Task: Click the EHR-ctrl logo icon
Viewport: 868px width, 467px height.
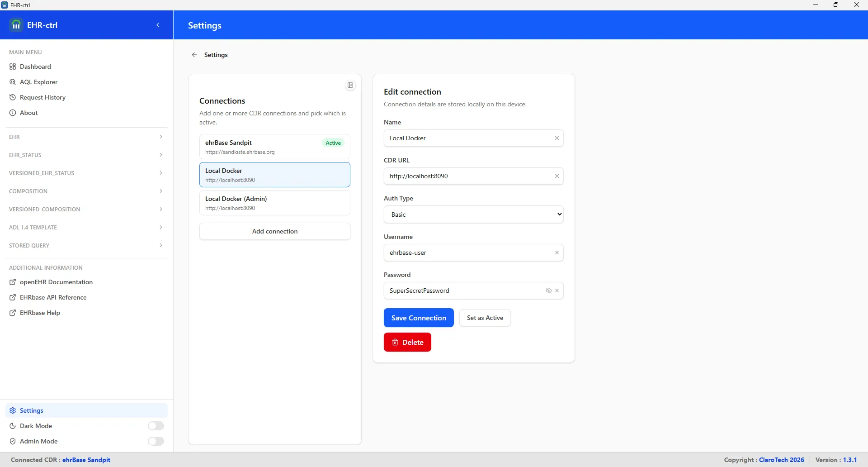Action: [x=16, y=25]
